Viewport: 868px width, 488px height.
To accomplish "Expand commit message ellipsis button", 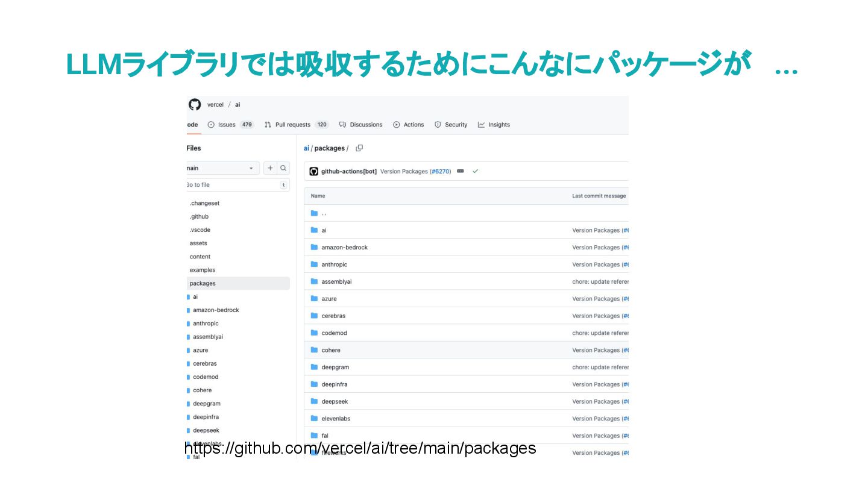I will point(461,172).
